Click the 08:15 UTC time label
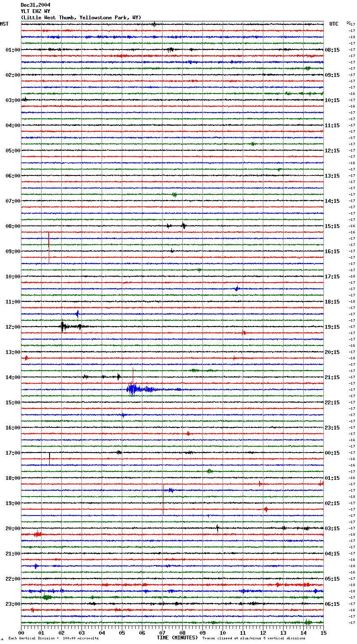Image resolution: width=357 pixels, height=644 pixels. 332,50
